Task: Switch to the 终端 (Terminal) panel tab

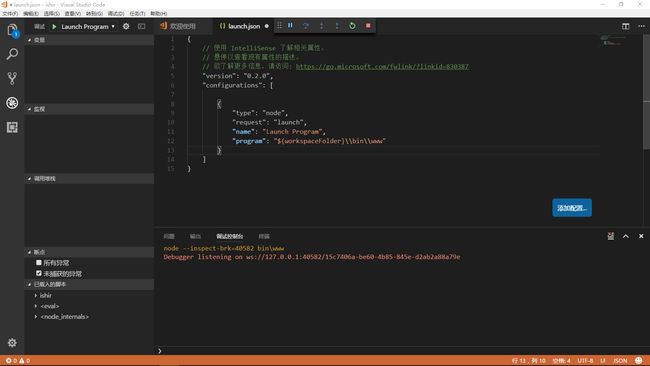Action: [x=264, y=236]
